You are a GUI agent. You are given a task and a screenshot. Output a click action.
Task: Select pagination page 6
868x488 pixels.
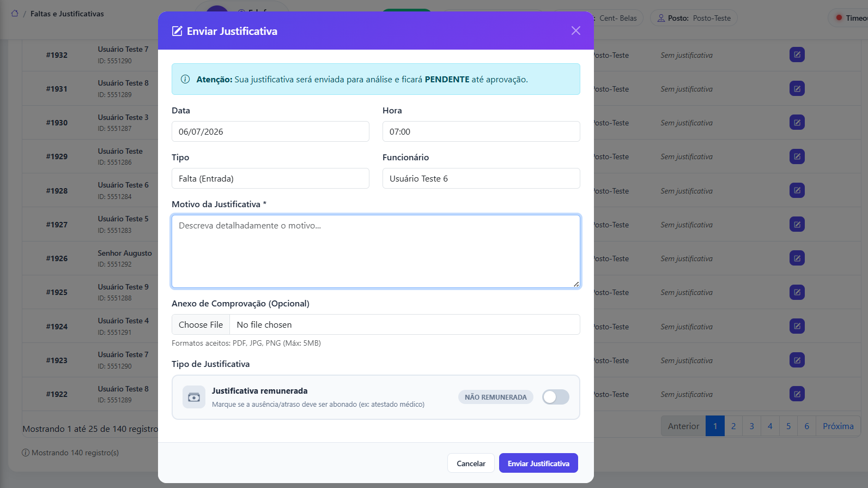[x=807, y=426]
